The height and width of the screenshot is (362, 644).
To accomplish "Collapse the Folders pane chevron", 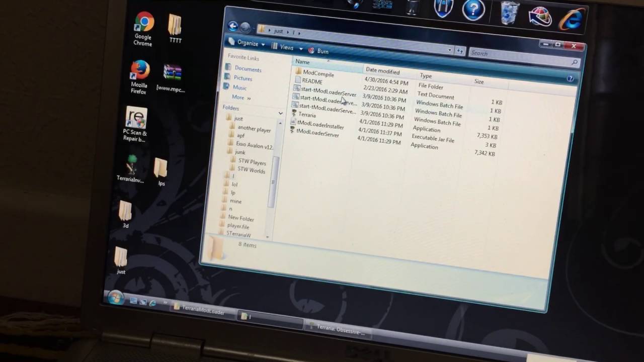I will point(280,113).
